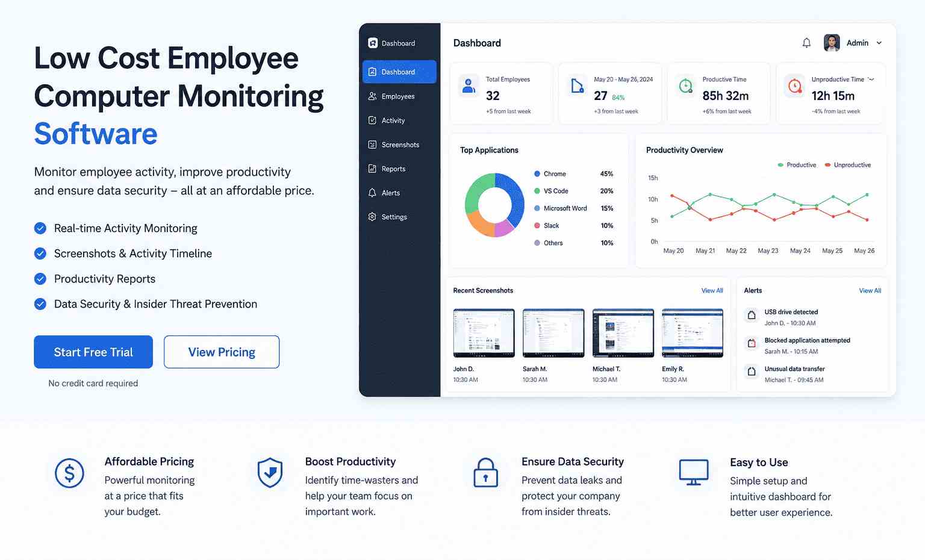
Task: Open John D. screenshot thumbnail
Action: click(484, 333)
